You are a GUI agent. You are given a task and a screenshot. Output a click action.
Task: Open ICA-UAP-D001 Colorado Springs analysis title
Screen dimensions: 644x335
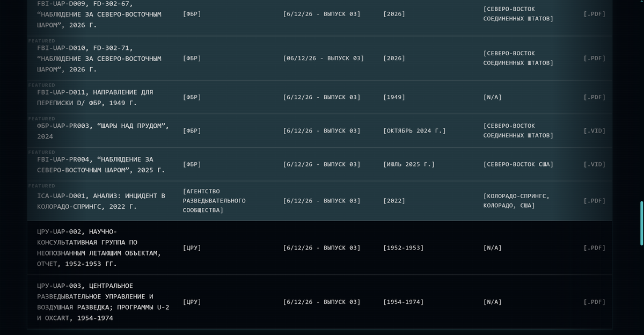101,201
